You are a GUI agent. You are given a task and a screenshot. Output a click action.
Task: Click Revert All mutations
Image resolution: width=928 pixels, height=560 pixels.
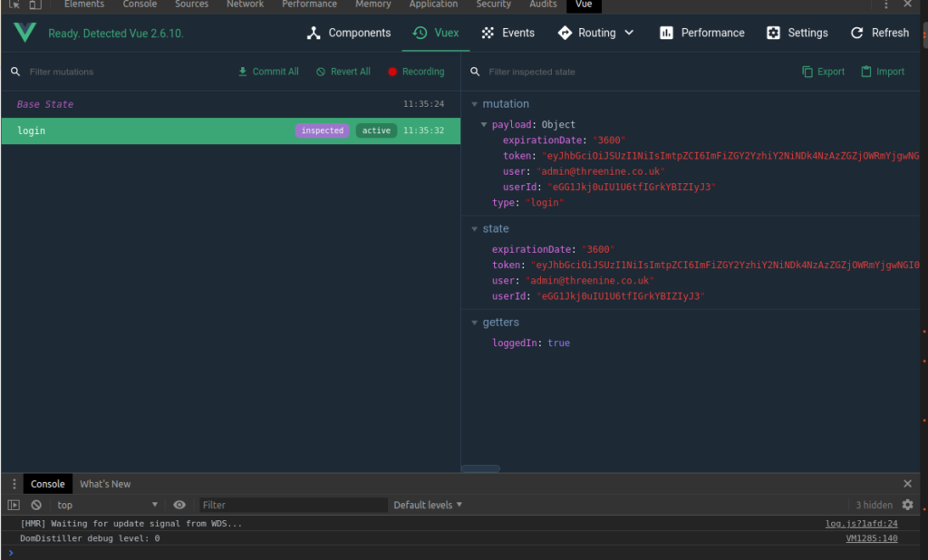click(x=343, y=72)
